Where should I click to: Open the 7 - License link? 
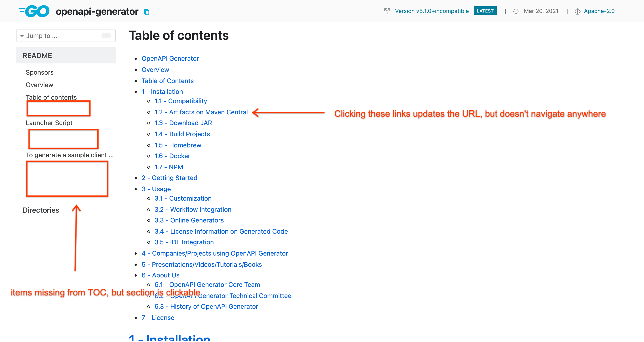coord(158,317)
